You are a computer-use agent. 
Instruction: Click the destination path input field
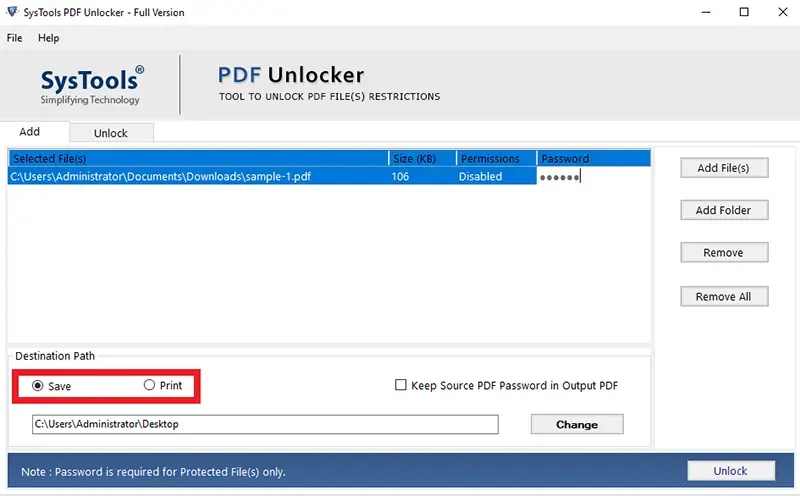tap(265, 425)
